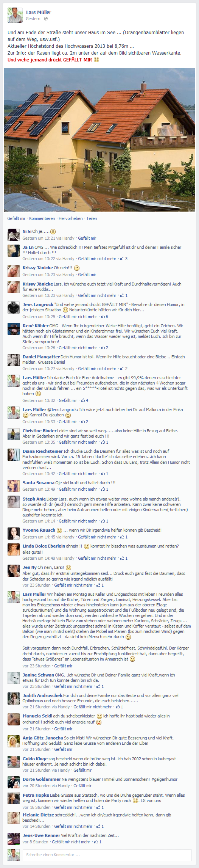The image size is (199, 868).
Task: Click Gefällt mir under the photo
Action: (16, 218)
